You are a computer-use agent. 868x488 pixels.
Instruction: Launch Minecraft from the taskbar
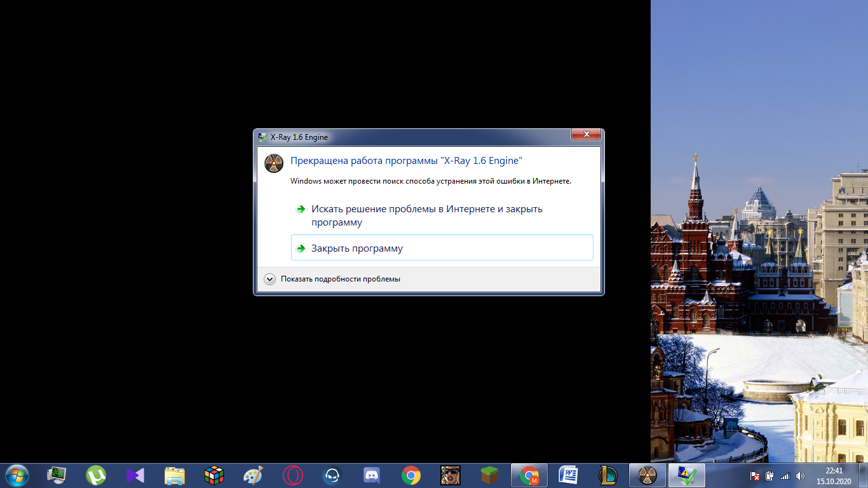[489, 475]
